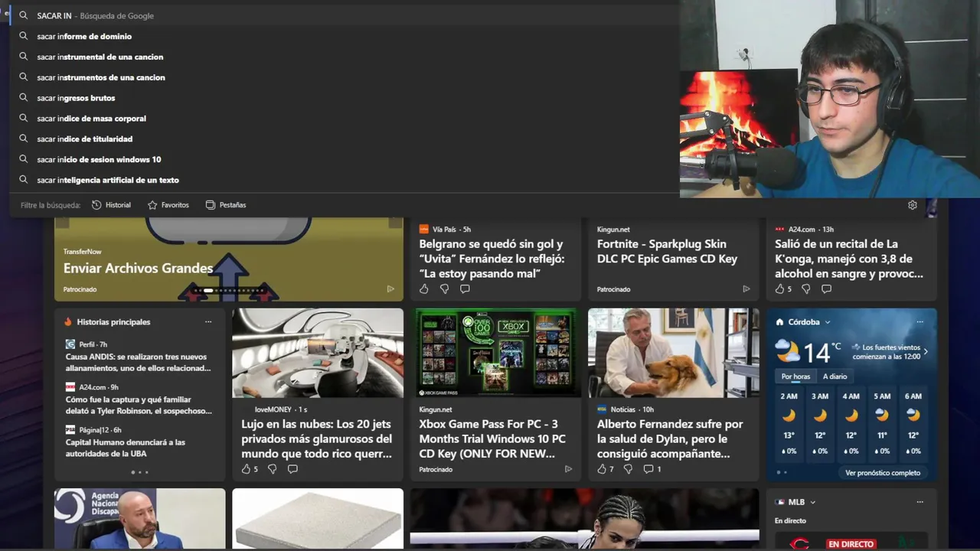This screenshot has width=980, height=551.
Task: Open 'Causa ANDIS' Perfil story
Action: pos(138,363)
